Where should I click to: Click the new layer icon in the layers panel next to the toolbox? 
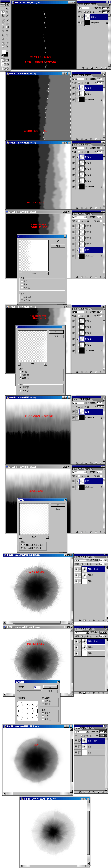[101, 68]
